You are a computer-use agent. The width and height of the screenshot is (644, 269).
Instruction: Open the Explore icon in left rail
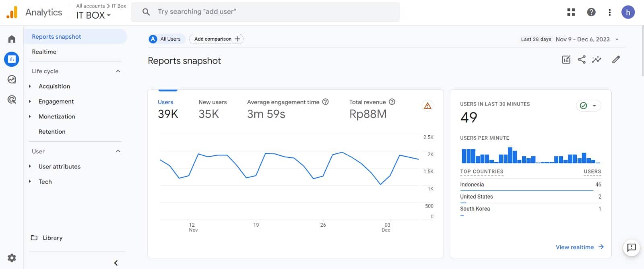point(12,79)
